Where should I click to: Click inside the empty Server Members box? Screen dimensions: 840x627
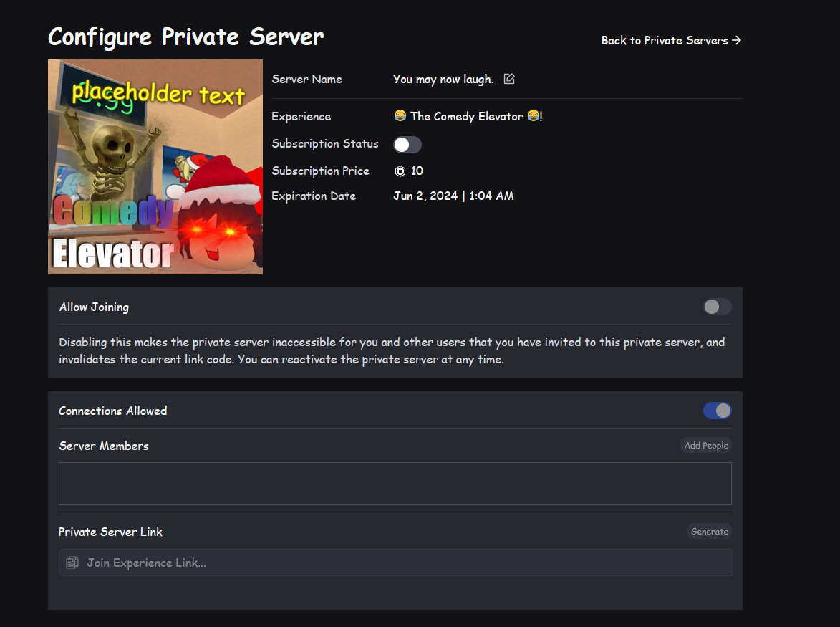click(x=395, y=484)
